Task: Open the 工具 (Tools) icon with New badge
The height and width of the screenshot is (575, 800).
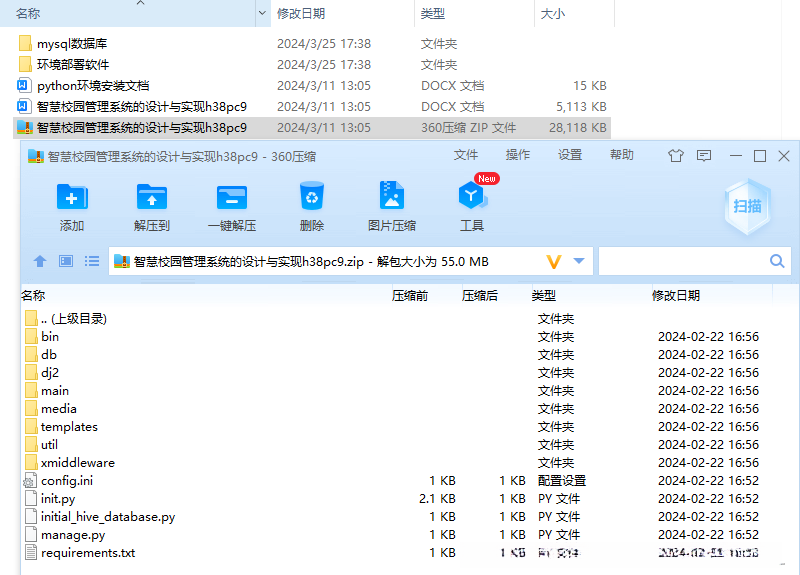Action: tap(472, 196)
